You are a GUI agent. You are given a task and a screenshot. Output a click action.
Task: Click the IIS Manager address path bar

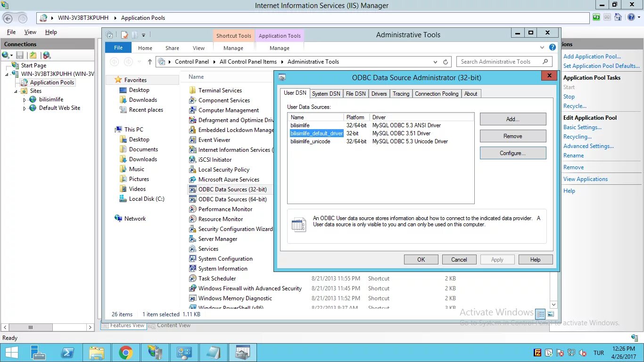(x=313, y=18)
